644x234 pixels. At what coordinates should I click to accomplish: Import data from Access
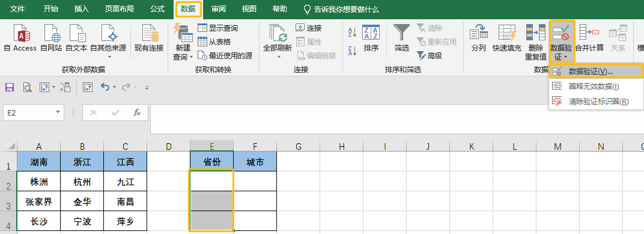(x=20, y=37)
